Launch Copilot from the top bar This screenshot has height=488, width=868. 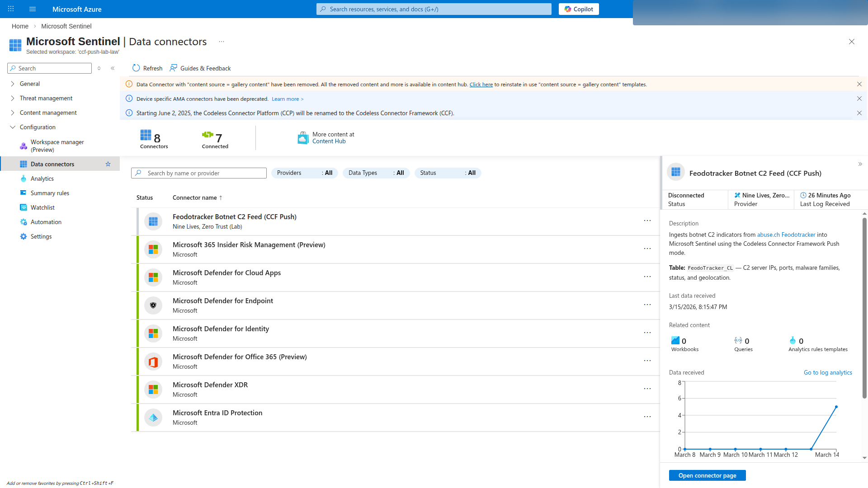pos(579,9)
